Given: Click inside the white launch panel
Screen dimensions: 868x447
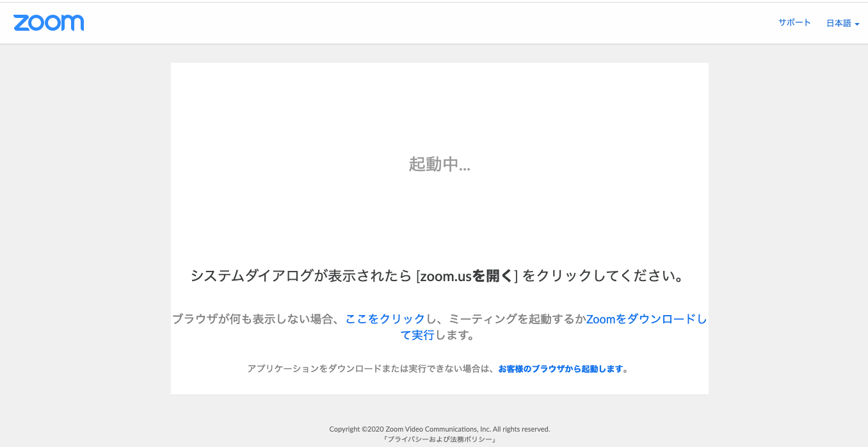Looking at the screenshot, I should coord(439,211).
